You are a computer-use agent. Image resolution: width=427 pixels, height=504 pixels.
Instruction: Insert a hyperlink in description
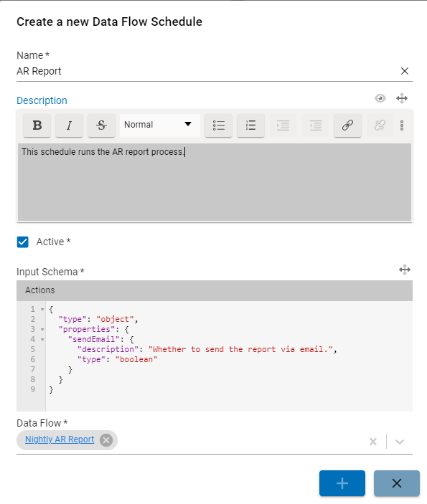[347, 125]
